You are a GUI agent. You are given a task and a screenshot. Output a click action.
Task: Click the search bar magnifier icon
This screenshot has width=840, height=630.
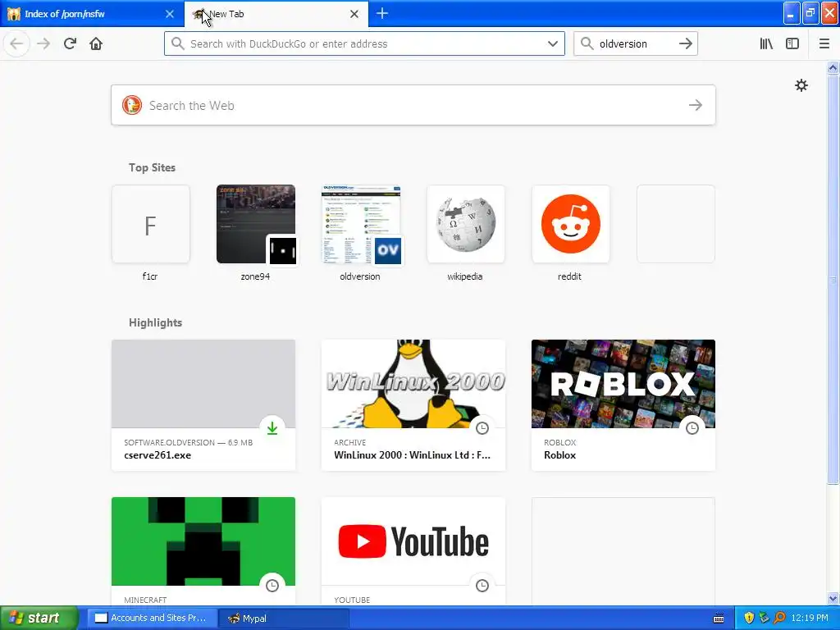587,43
